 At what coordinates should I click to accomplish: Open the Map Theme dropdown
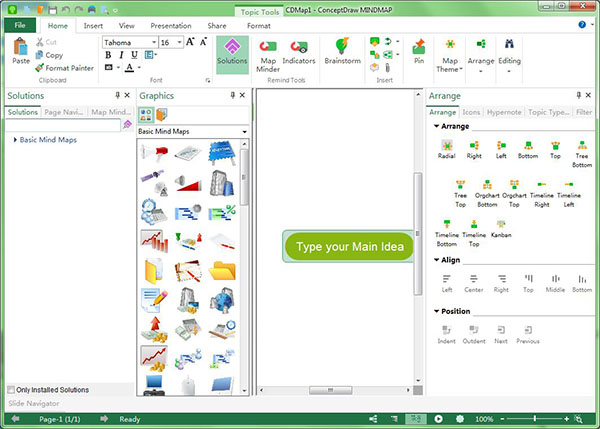tap(450, 56)
